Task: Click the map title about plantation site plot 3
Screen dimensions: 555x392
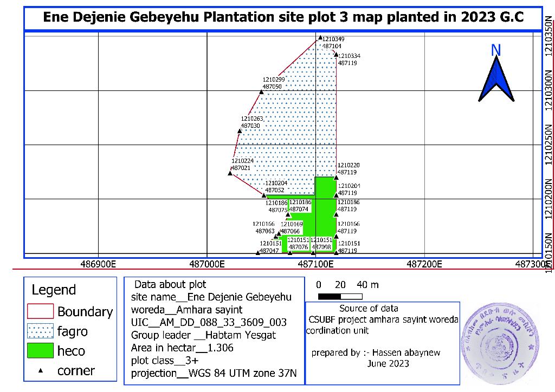Action: click(283, 17)
